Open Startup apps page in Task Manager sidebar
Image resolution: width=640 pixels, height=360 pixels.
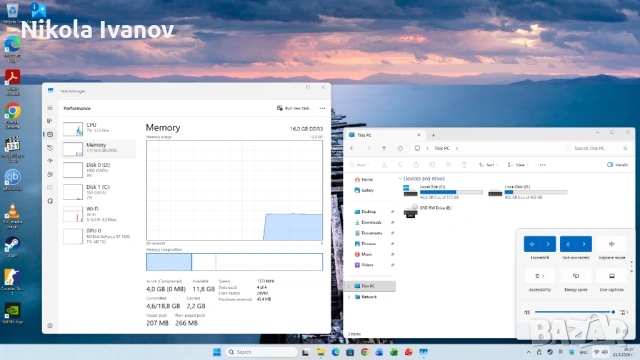50,161
